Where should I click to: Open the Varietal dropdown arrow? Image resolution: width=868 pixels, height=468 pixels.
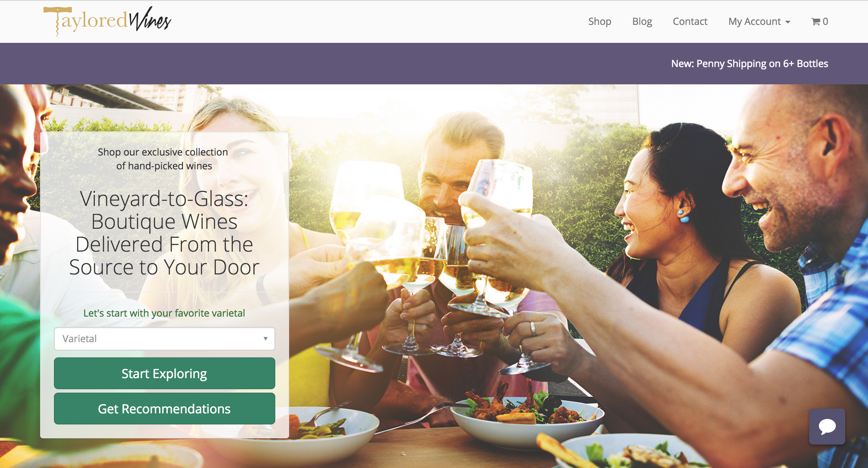pyautogui.click(x=265, y=339)
